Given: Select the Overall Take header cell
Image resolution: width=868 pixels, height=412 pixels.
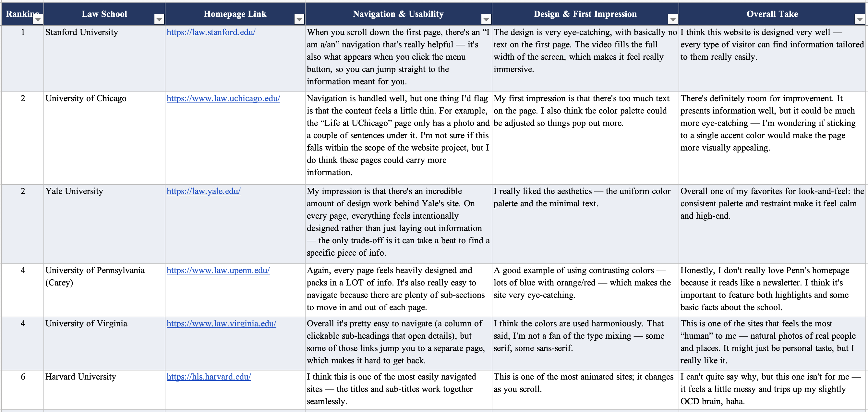Looking at the screenshot, I should coord(772,14).
